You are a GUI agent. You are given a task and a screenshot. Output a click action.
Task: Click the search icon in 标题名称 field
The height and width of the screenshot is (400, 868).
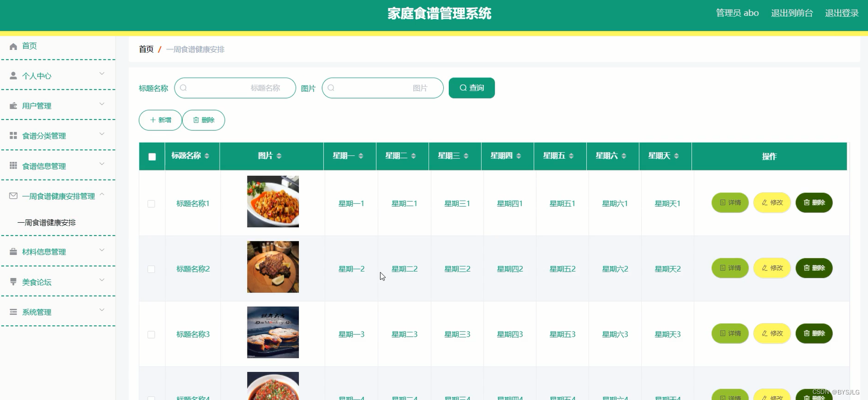coord(184,88)
